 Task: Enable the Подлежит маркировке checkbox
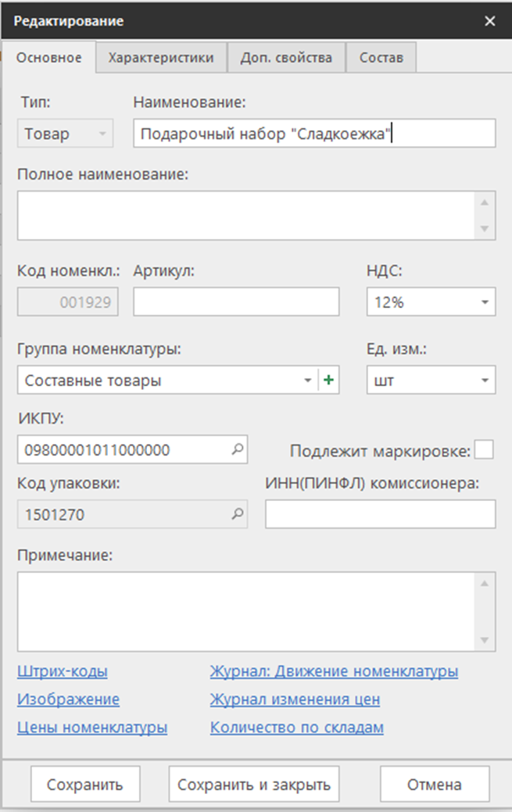coord(485,449)
